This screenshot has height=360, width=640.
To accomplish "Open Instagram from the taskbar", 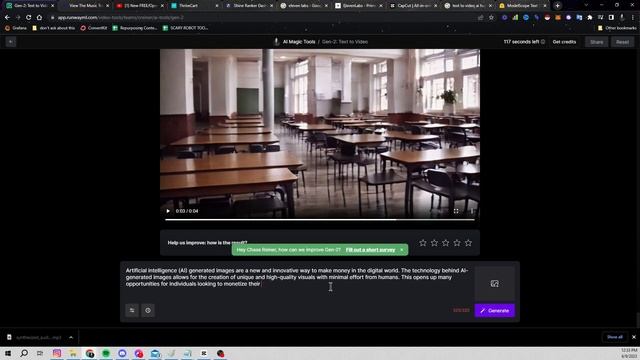I will (57, 353).
